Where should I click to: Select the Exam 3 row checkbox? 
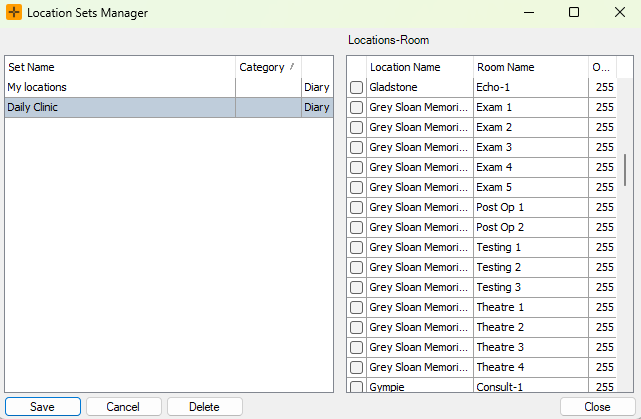click(356, 148)
